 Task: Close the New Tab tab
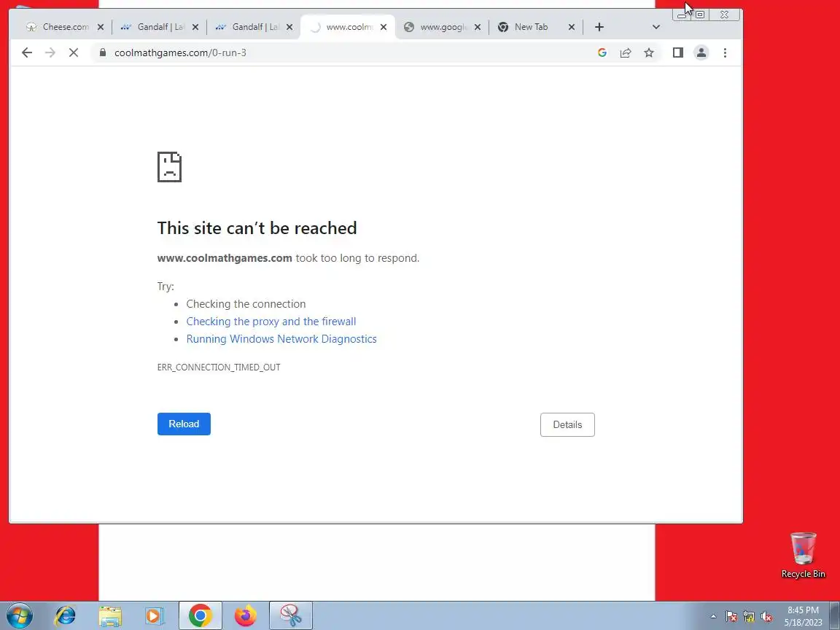tap(572, 27)
